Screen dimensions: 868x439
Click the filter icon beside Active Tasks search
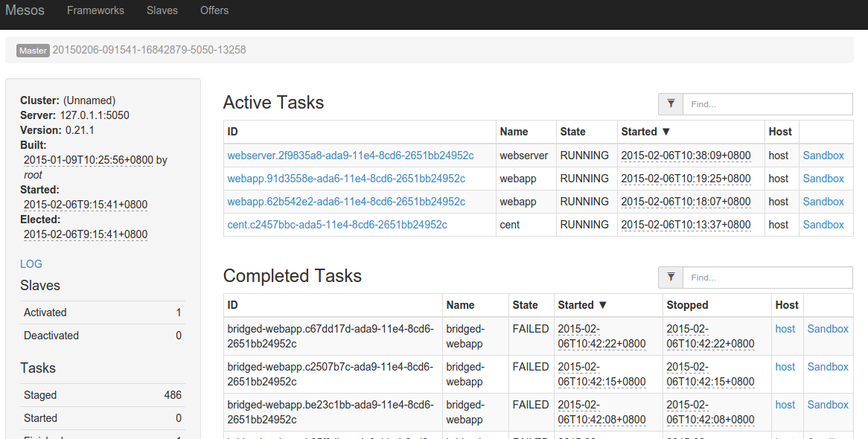click(671, 104)
